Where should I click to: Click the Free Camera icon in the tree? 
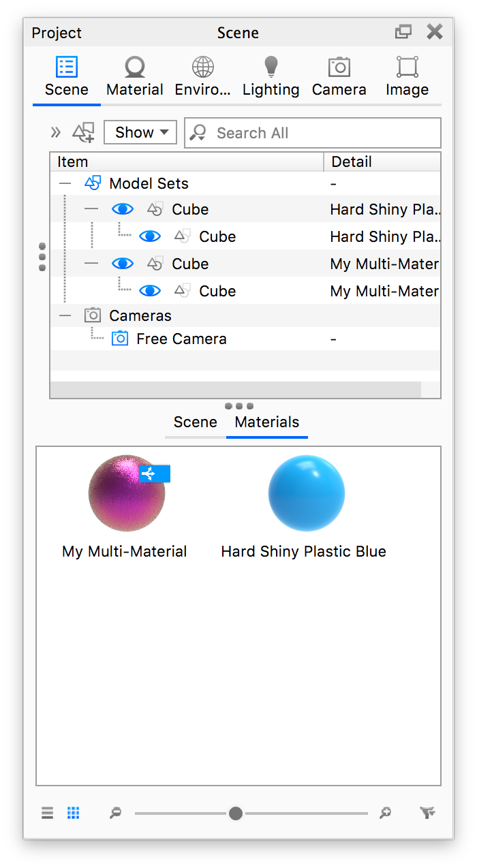[120, 338]
